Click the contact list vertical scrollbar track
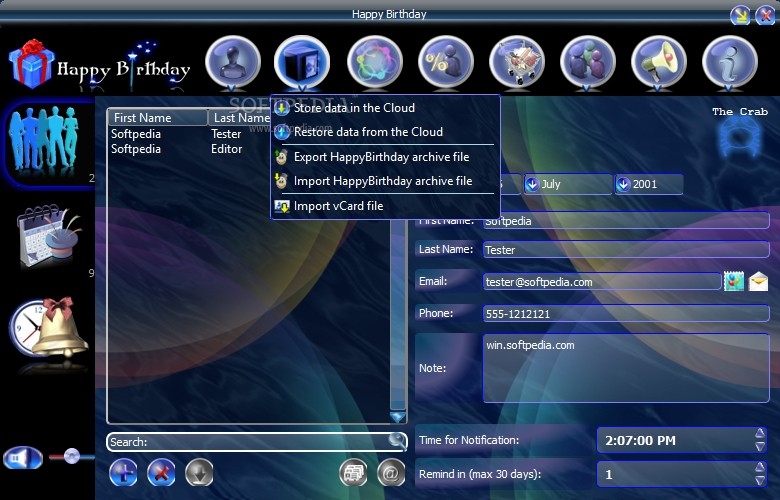 398,313
